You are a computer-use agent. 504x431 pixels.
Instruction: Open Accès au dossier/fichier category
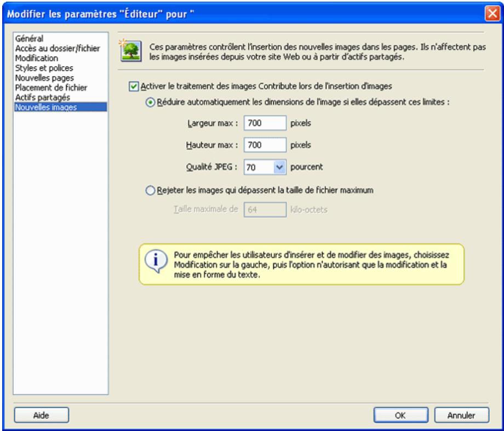point(61,48)
